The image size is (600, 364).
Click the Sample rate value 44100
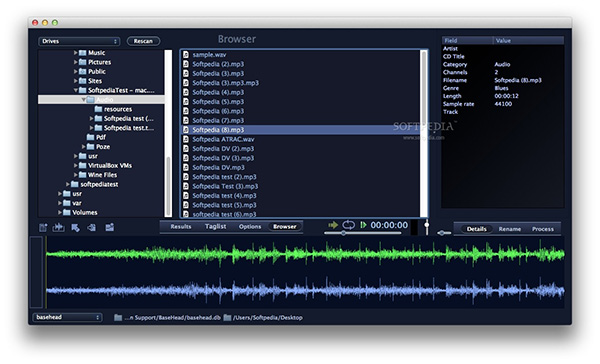coord(503,104)
